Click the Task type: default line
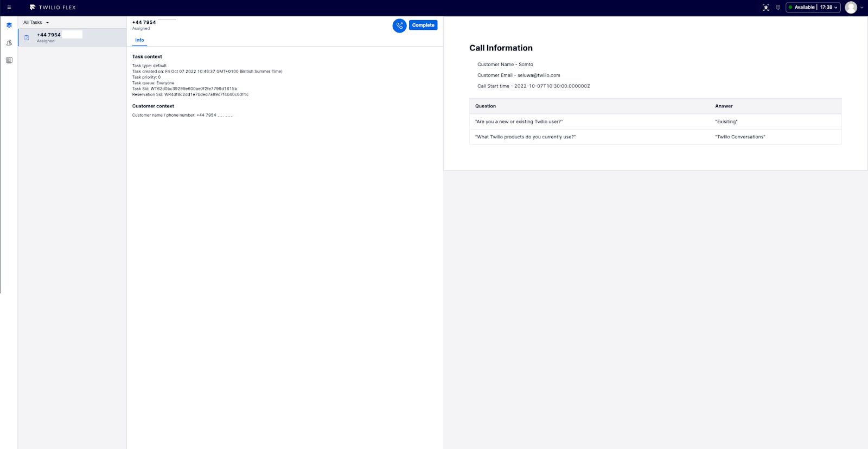 click(x=149, y=66)
